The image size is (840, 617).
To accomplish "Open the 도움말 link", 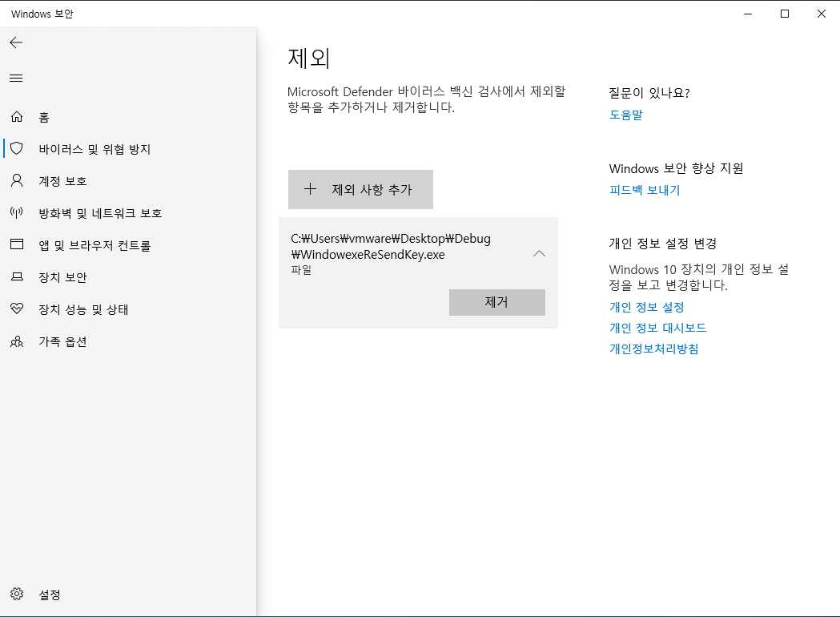I will coord(625,115).
